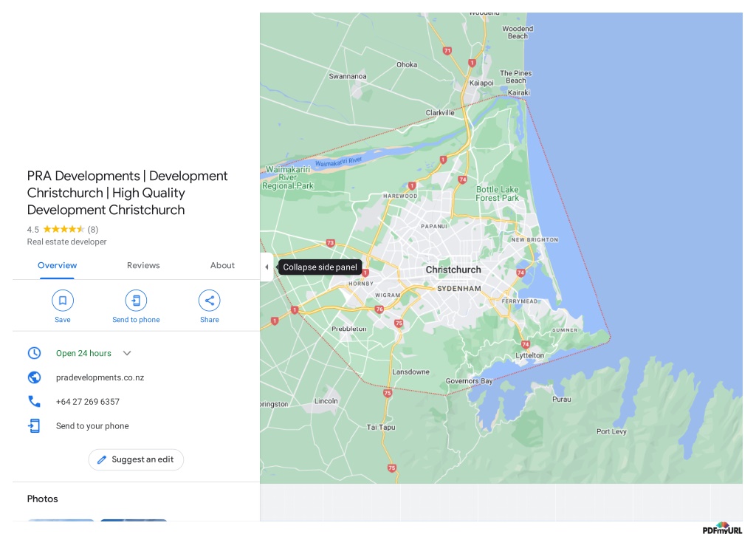Open the (8) reviews count link

point(93,230)
